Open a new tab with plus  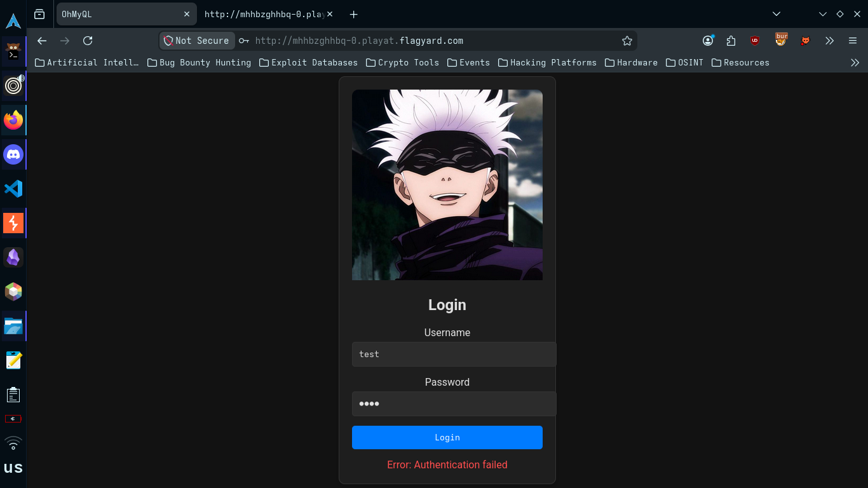(354, 14)
